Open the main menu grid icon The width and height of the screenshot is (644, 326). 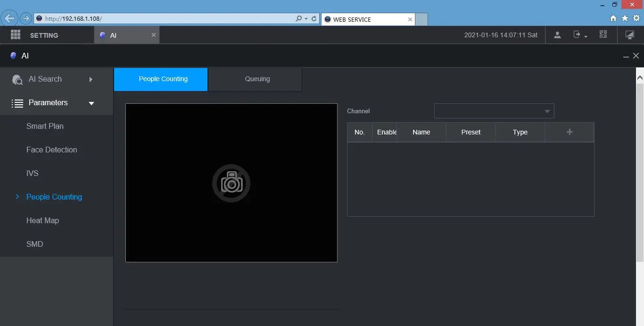coord(16,35)
